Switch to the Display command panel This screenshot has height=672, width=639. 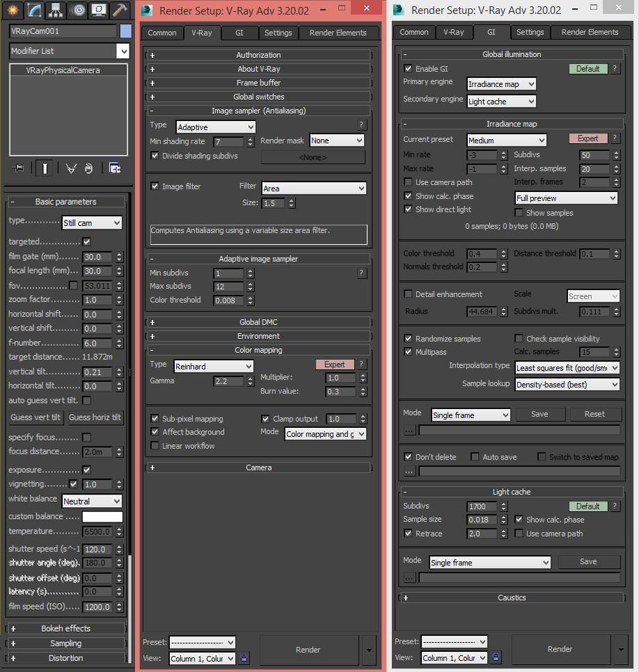99,10
